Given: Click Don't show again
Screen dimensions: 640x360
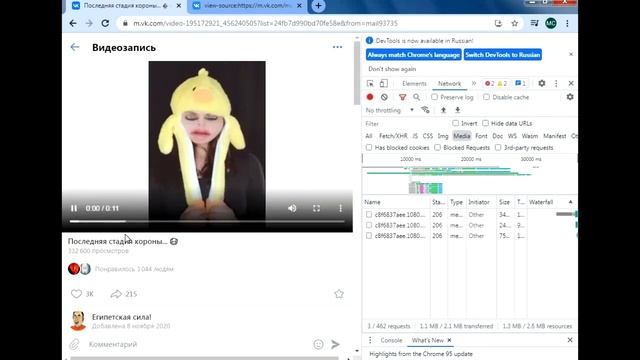Looking at the screenshot, I should [392, 69].
